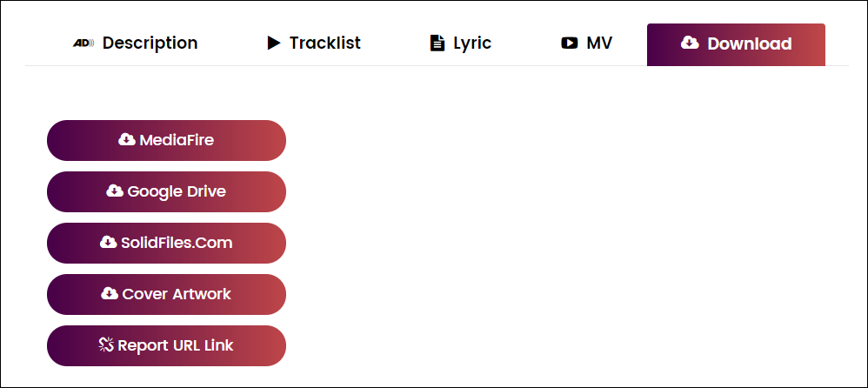Click the broken link icon beside Report URL
This screenshot has height=388, width=868.
click(106, 345)
